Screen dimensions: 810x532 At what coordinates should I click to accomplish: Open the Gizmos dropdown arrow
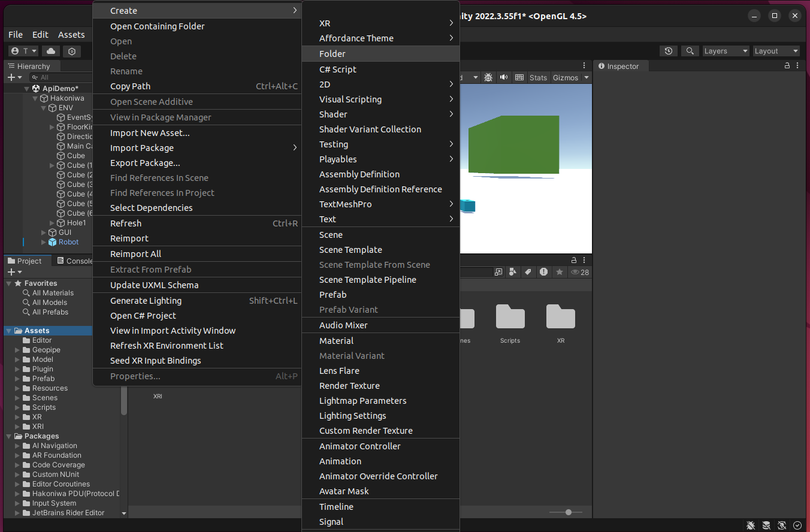(x=587, y=77)
